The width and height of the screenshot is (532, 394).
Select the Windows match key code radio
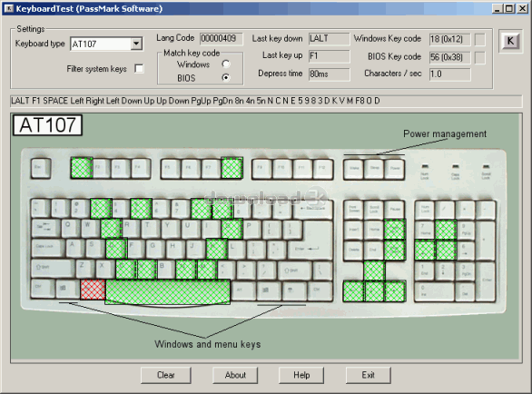pyautogui.click(x=226, y=64)
